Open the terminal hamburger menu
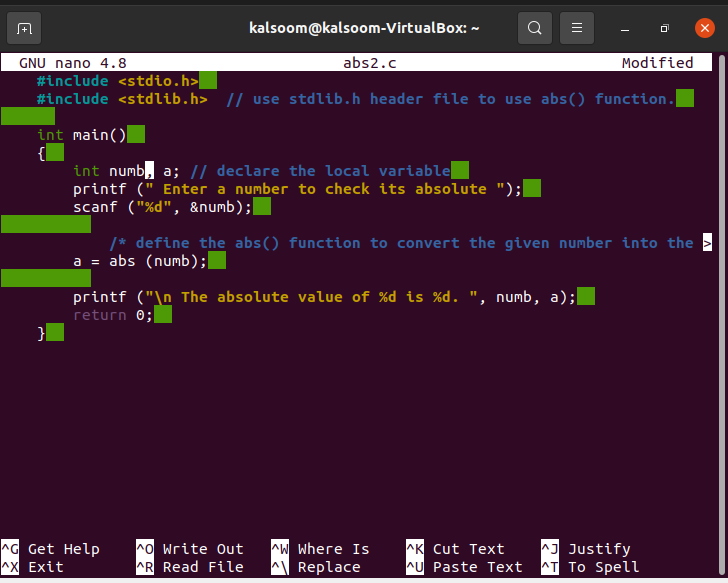This screenshot has width=728, height=583. 575,27
